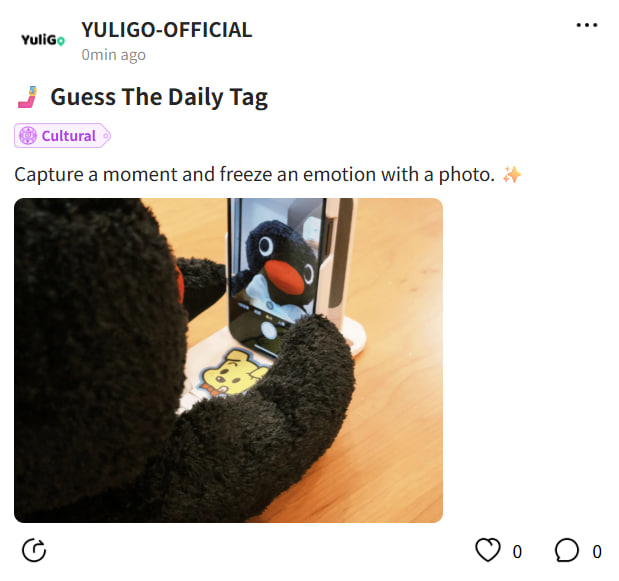The image size is (619, 581).
Task: Open the three-dot more options menu
Action: click(x=587, y=25)
